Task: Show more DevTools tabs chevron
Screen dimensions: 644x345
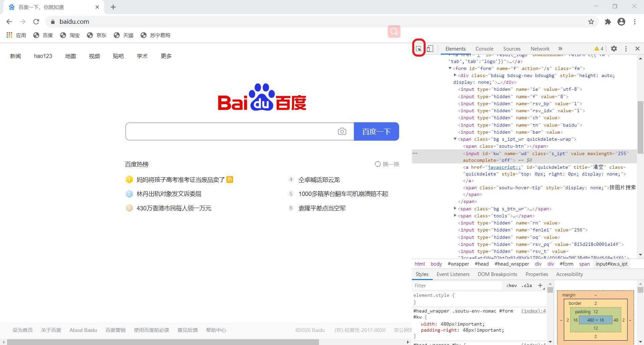Action: [x=560, y=49]
